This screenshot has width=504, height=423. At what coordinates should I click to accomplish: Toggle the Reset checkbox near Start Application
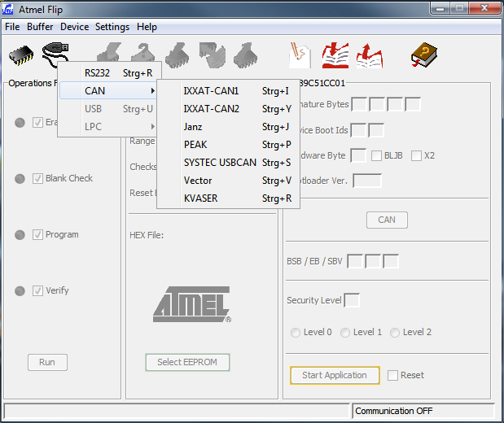392,375
